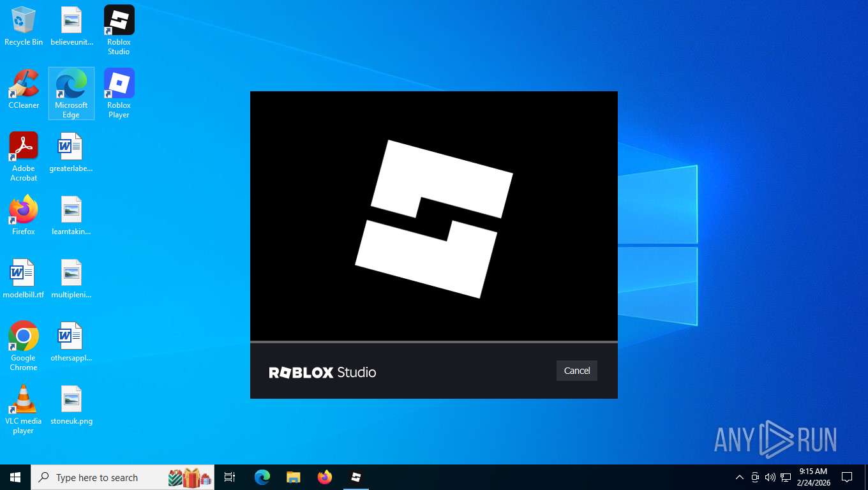The width and height of the screenshot is (868, 490).
Task: Switch to Roblox Studio taskbar item
Action: point(356,477)
